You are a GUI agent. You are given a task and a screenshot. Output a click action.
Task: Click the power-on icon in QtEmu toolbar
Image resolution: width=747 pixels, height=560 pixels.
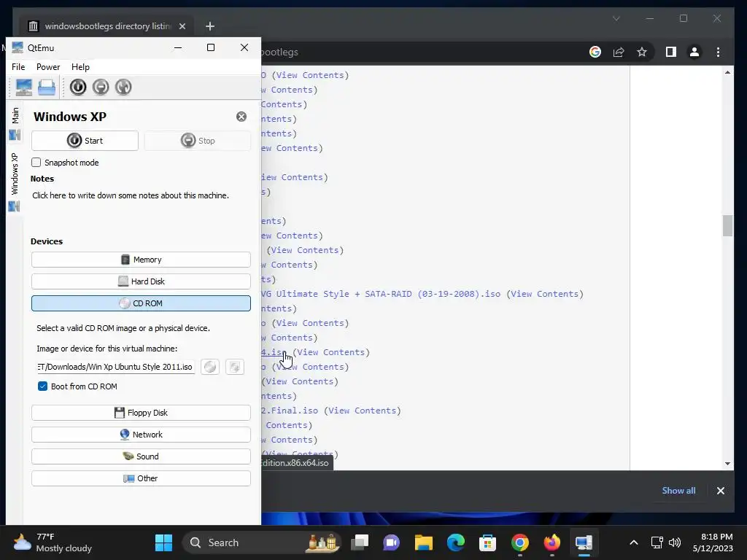[77, 87]
